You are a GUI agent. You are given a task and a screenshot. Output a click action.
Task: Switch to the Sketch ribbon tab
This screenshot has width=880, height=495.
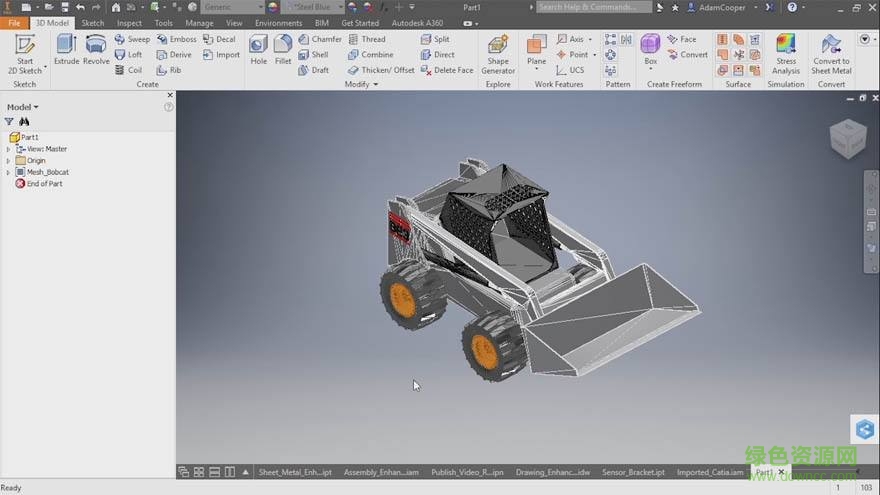click(92, 23)
